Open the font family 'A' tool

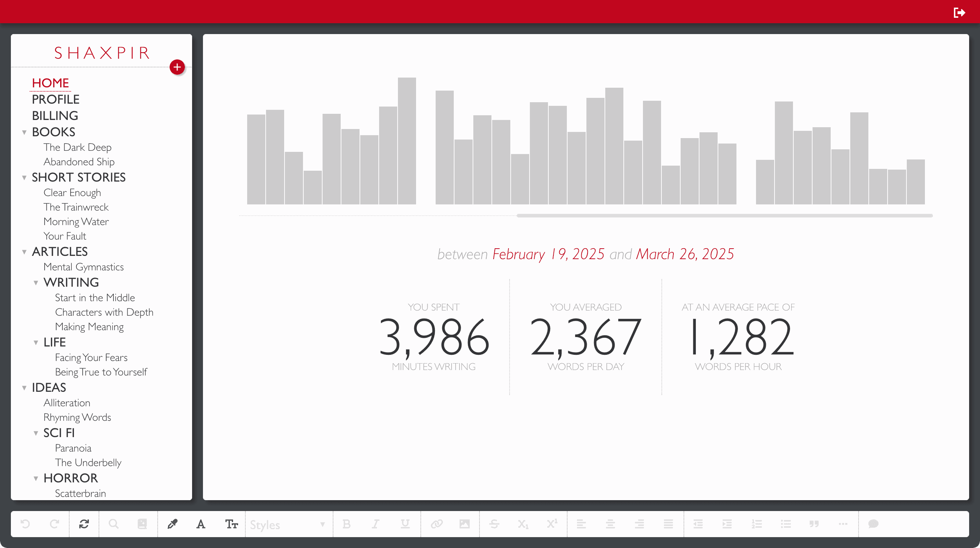(201, 524)
